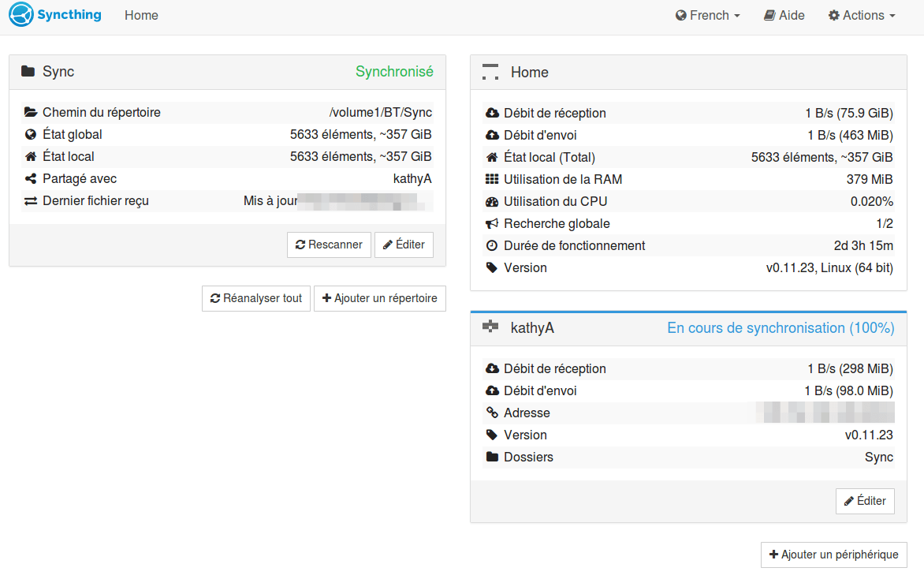The height and width of the screenshot is (579, 924).
Task: Click the clock icon by Durée de fonctionnement
Action: click(491, 245)
